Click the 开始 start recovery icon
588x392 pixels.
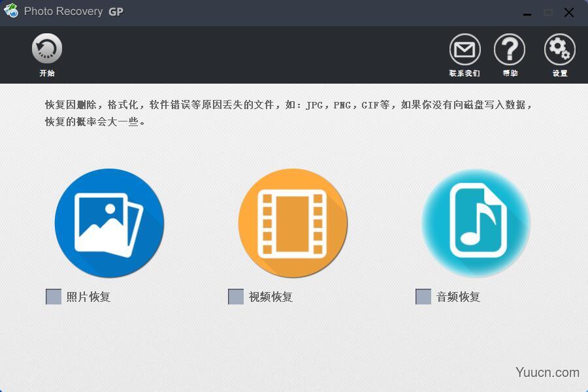pos(47,48)
